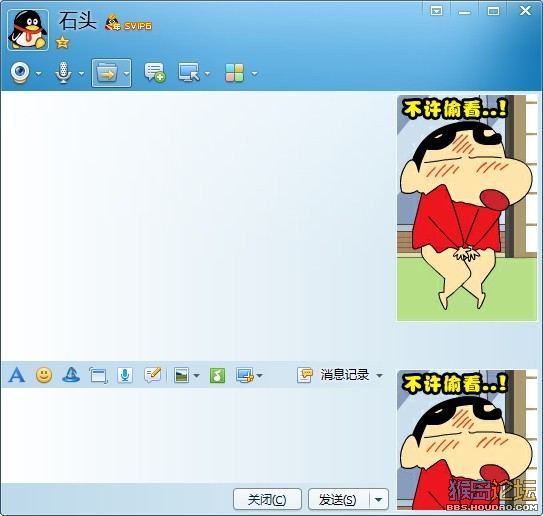
Task: Record a voice message with mic icon
Action: point(125,375)
